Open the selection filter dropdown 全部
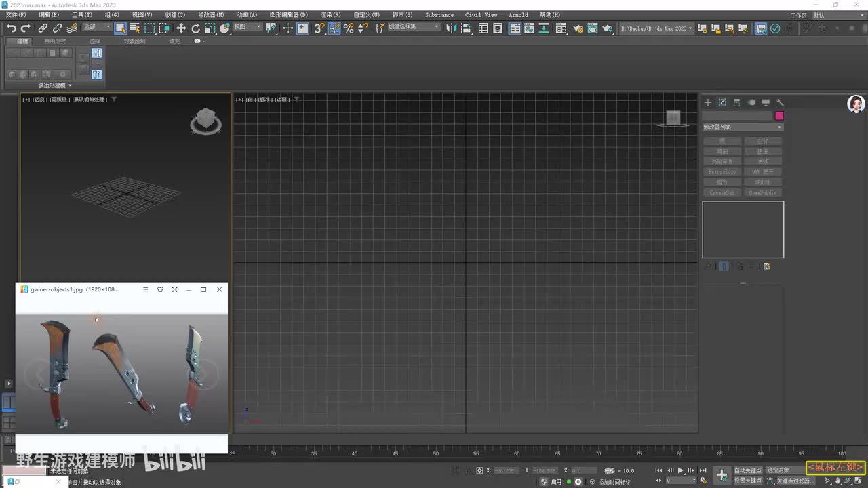Screen dimensions: 868x488 98,27
